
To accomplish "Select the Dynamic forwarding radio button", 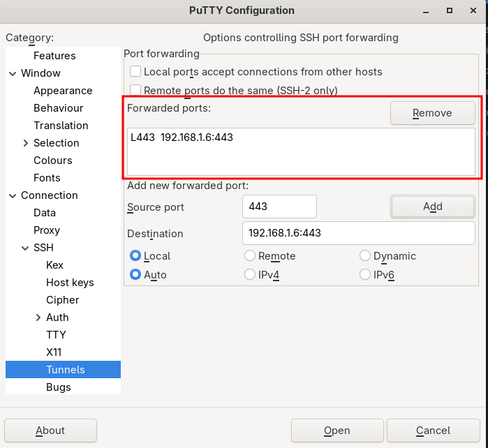I will point(365,255).
